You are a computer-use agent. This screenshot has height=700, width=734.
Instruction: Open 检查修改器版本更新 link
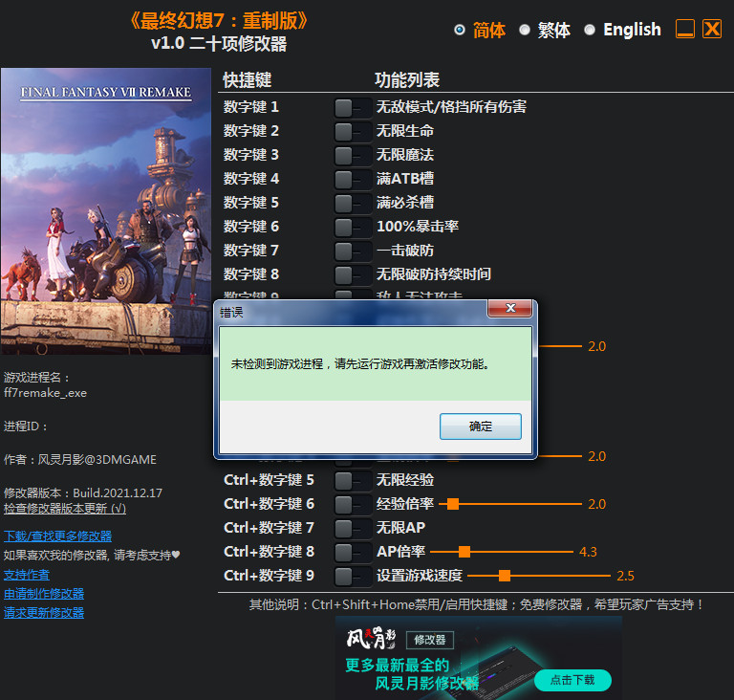(x=65, y=509)
